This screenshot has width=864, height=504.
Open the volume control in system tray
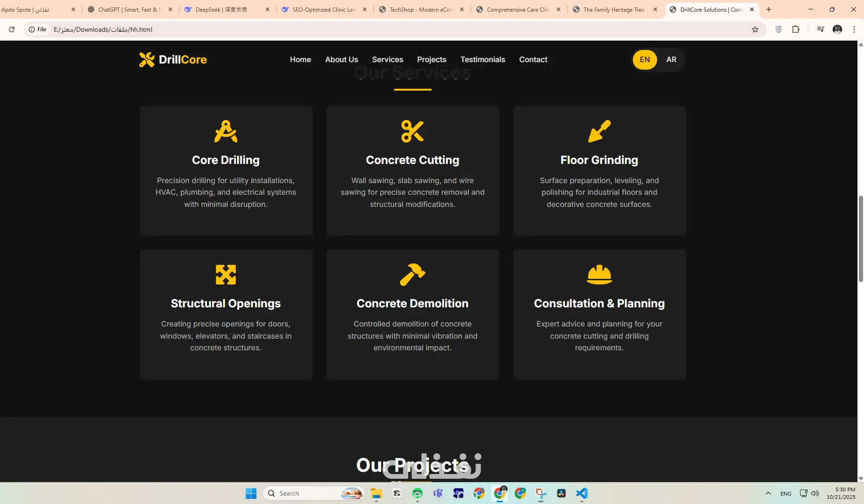point(815,493)
